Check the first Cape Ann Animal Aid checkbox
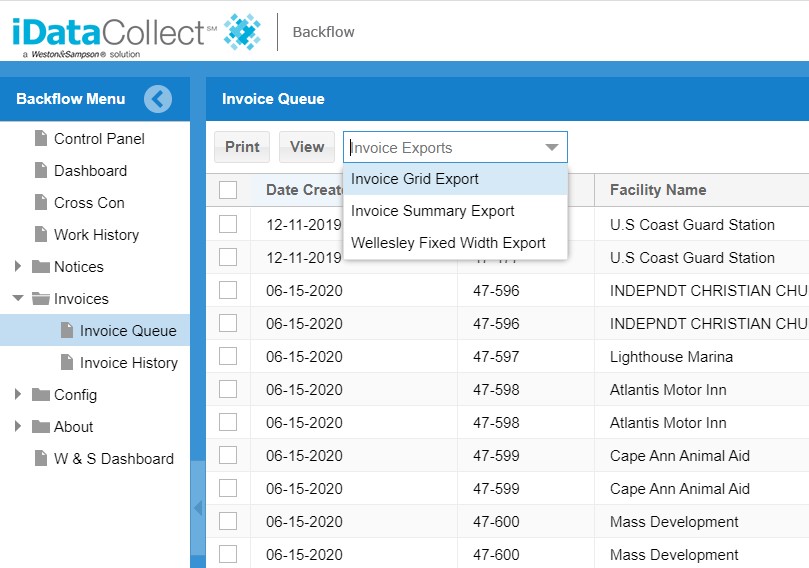 (x=228, y=456)
